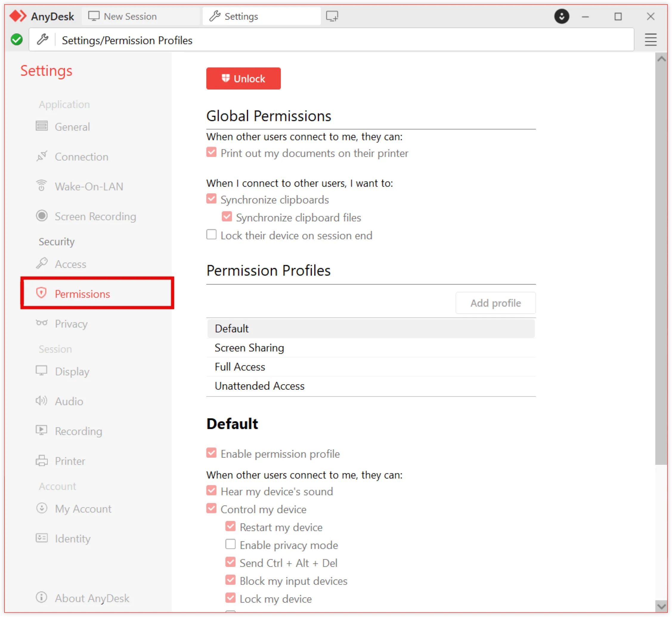
Task: Enable privacy mode under Control my device
Action: point(230,544)
